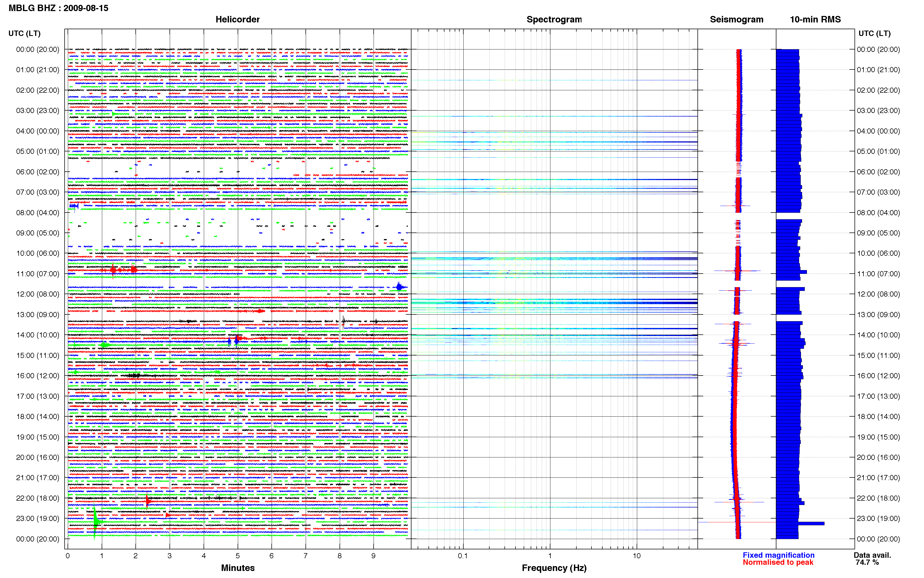Click the 'Fixed magnification' legend text
The width and height of the screenshot is (924, 578).
tap(778, 555)
